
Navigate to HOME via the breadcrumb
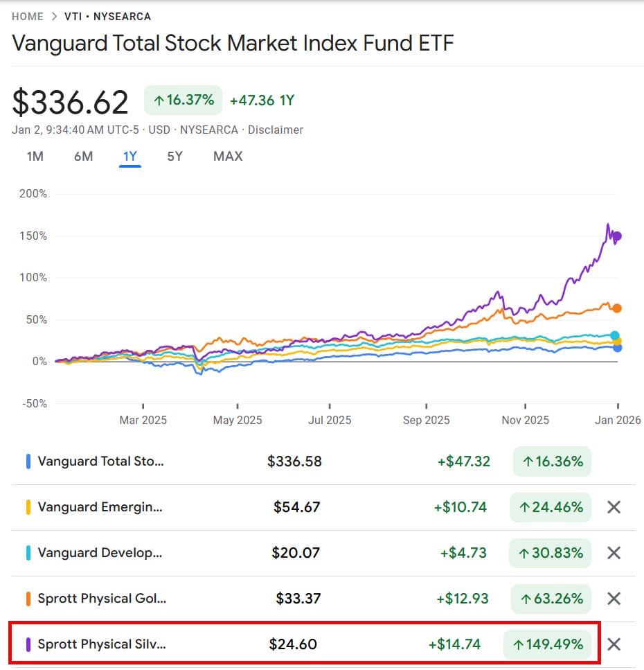(x=27, y=16)
